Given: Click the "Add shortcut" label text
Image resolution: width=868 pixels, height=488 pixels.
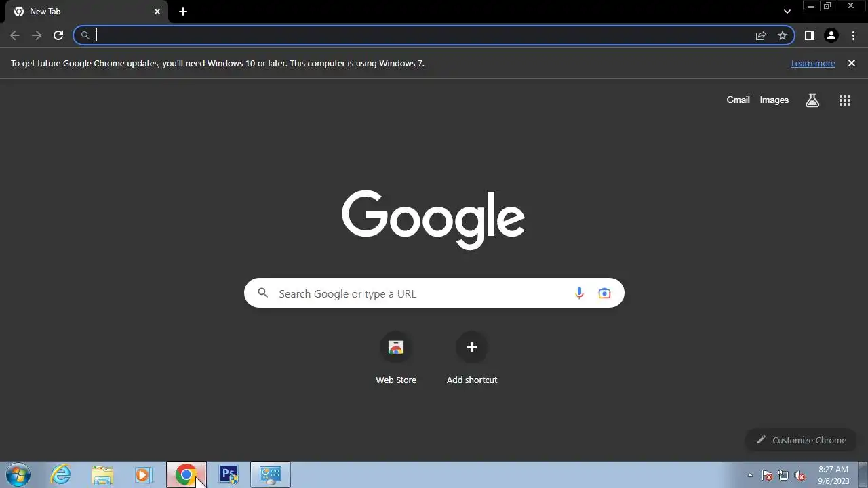Looking at the screenshot, I should (x=472, y=380).
